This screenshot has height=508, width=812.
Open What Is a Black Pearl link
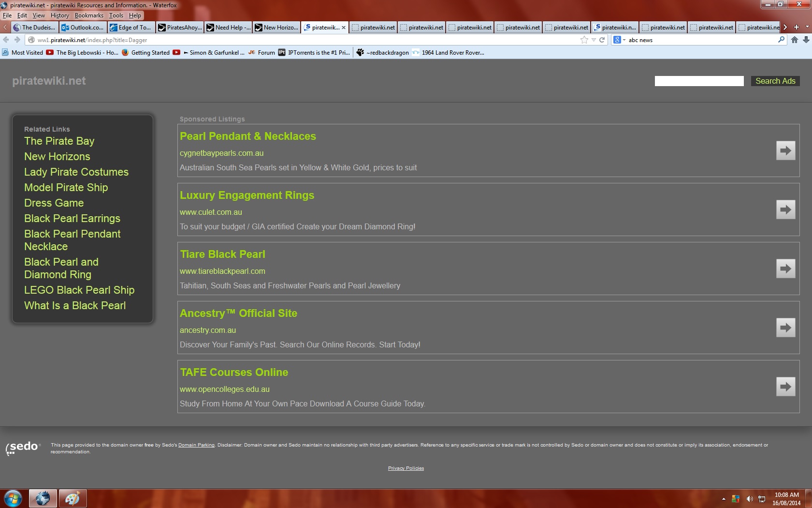75,305
